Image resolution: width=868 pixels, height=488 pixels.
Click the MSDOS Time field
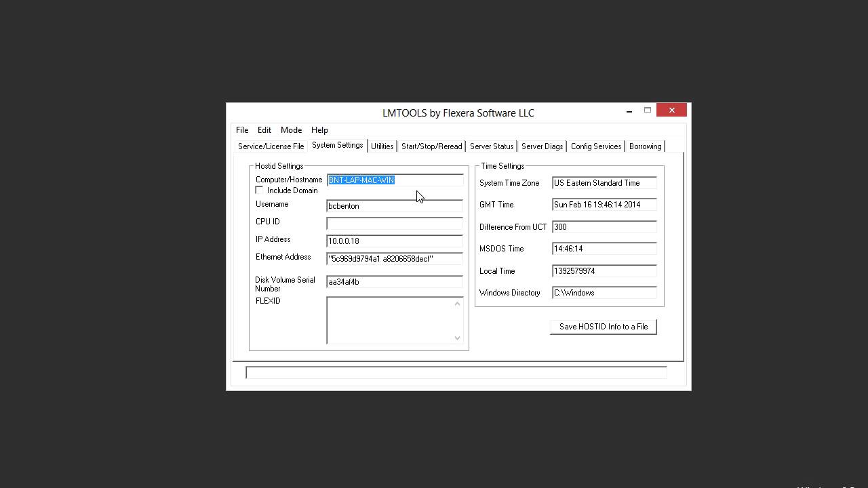(x=604, y=249)
